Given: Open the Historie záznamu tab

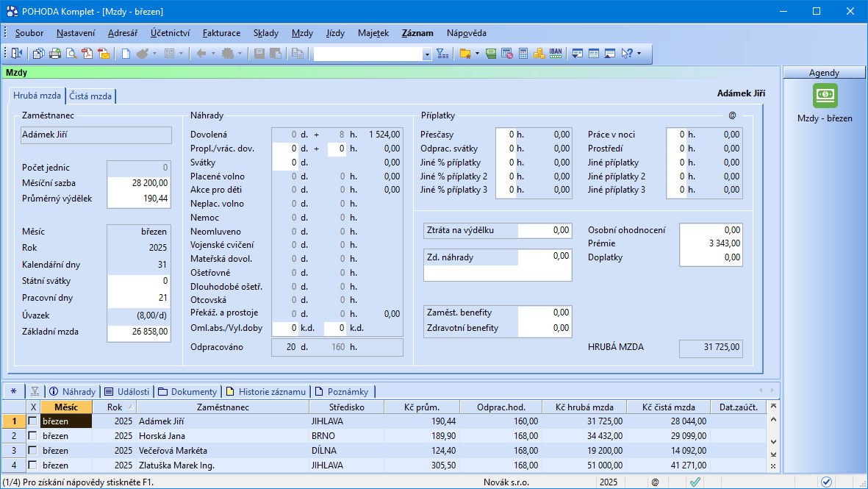Looking at the screenshot, I should click(x=266, y=391).
